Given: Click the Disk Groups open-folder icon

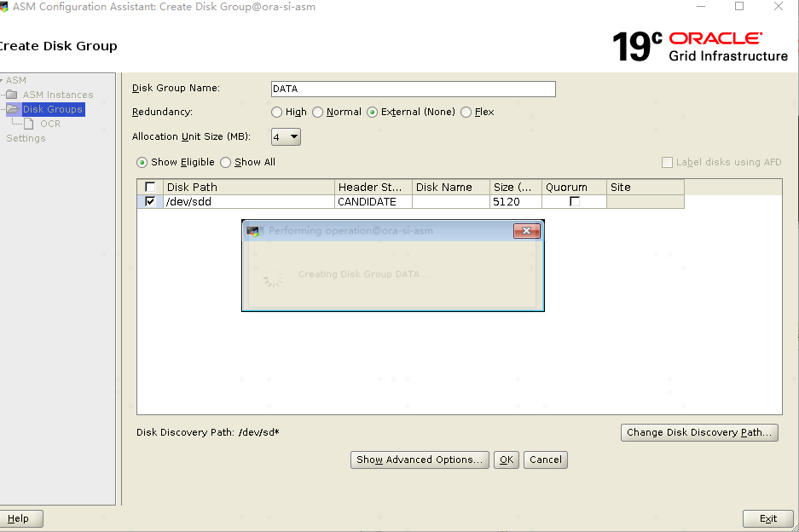Looking at the screenshot, I should [13, 109].
